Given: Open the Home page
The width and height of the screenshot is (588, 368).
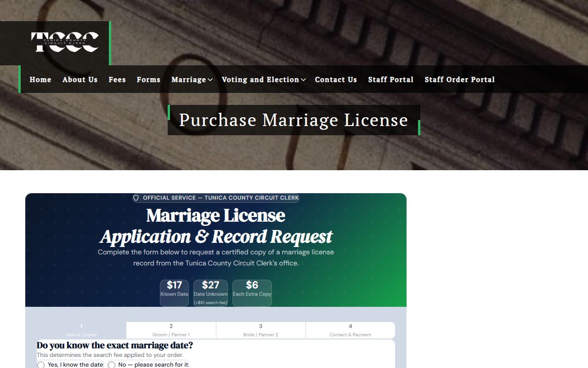Looking at the screenshot, I should click(x=40, y=80).
